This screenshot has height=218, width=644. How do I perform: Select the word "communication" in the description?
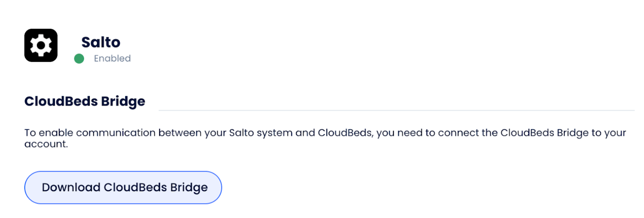point(116,133)
